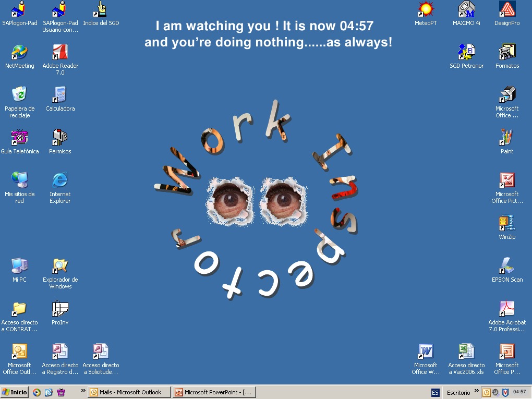
Task: Expand the Quick Launch overflow chevron
Action: [83, 391]
